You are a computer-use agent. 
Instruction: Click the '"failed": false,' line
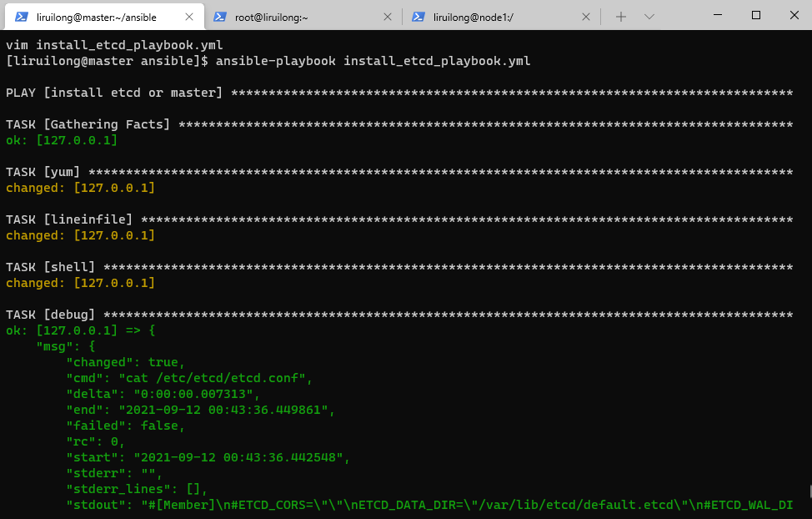(x=125, y=426)
